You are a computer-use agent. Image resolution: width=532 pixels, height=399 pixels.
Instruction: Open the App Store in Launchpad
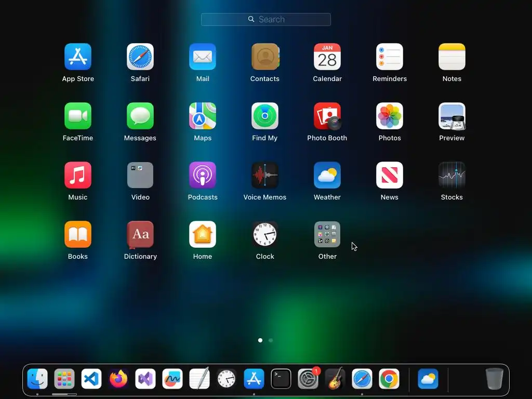pyautogui.click(x=78, y=57)
